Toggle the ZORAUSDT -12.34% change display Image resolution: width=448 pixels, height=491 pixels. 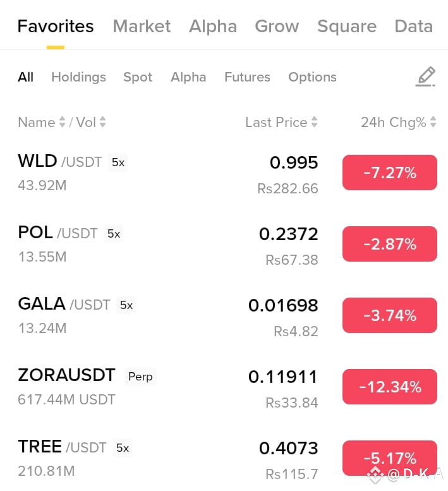[x=390, y=387]
